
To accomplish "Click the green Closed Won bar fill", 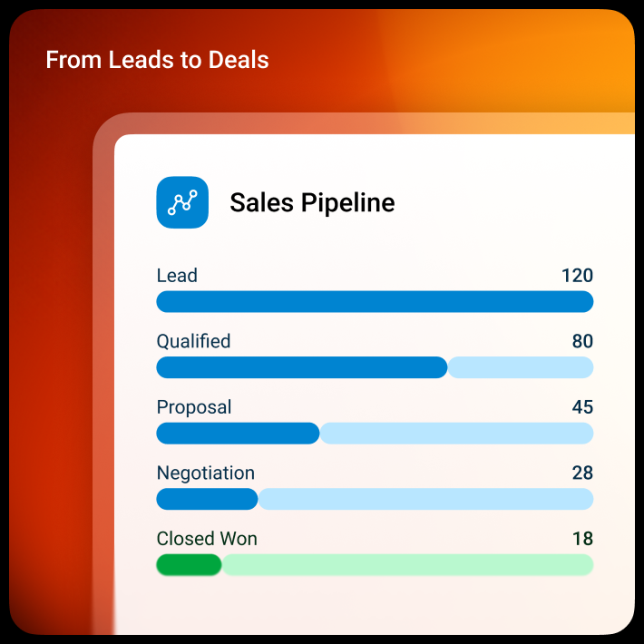I will click(189, 565).
